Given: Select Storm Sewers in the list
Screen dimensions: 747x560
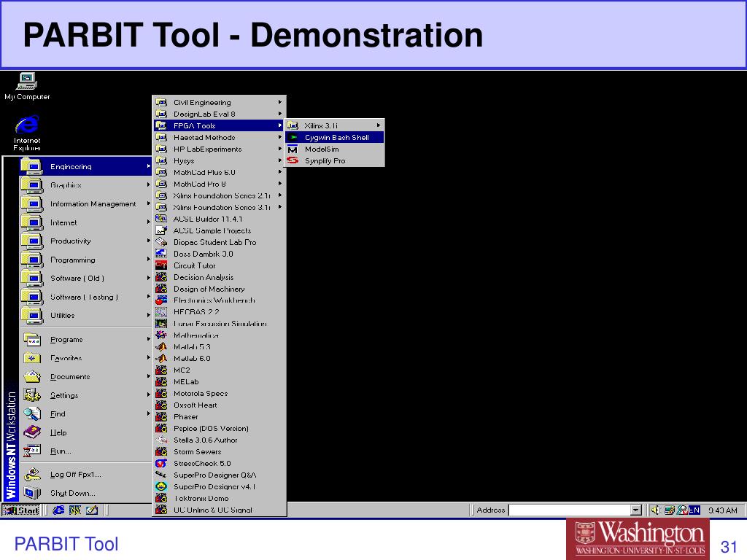Looking at the screenshot, I should [x=219, y=451].
